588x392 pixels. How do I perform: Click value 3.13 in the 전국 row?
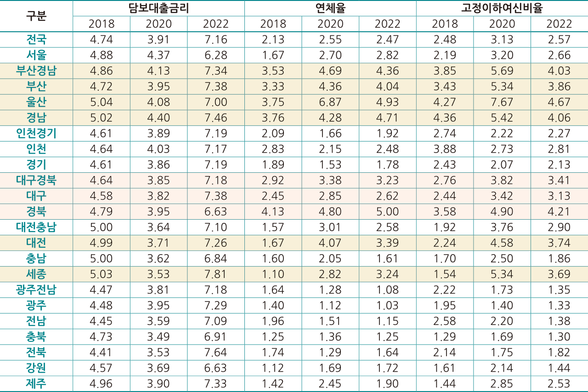pyautogui.click(x=502, y=40)
